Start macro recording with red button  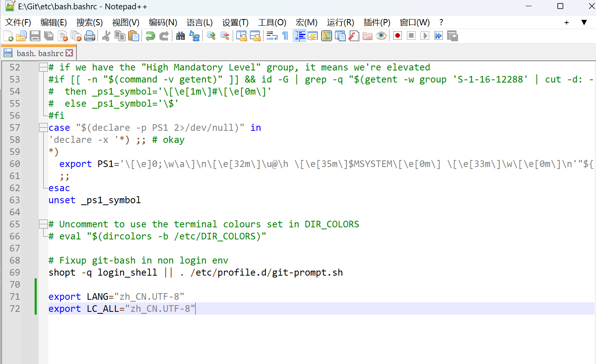pos(398,36)
